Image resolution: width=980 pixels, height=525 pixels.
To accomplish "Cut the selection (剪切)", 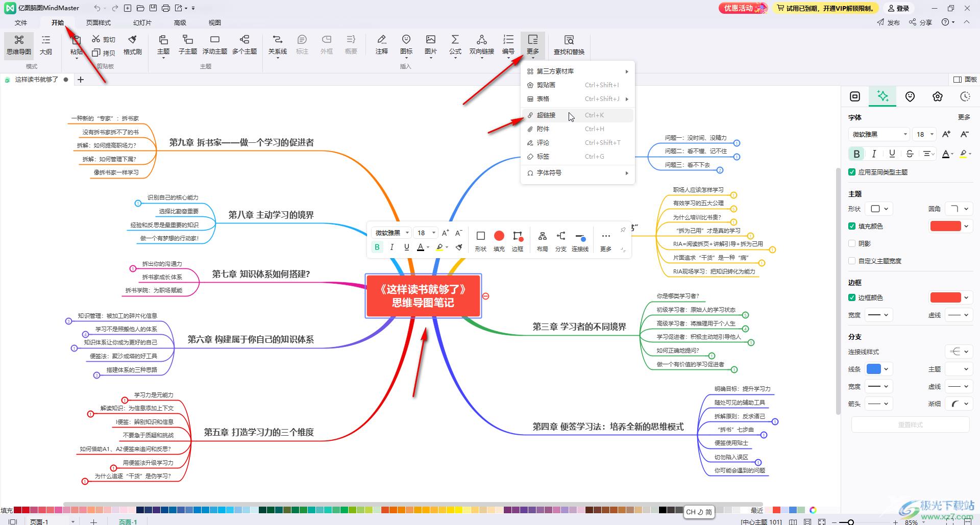I will (x=104, y=39).
